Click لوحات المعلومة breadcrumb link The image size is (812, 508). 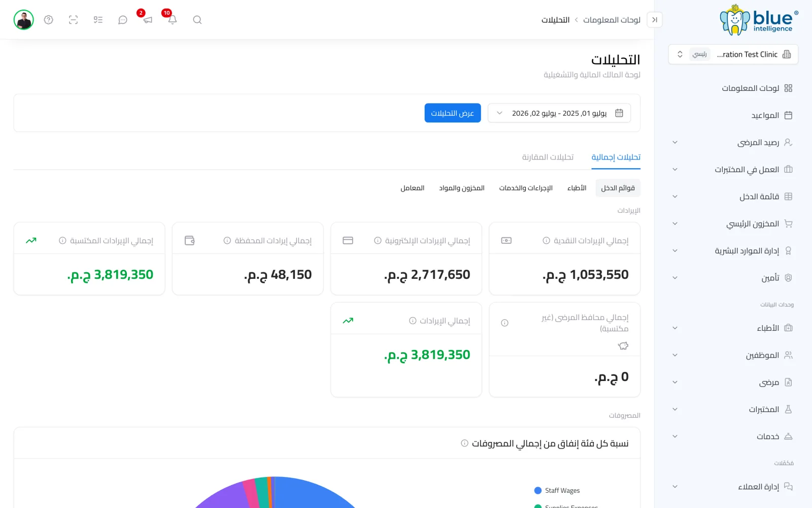[x=612, y=20]
